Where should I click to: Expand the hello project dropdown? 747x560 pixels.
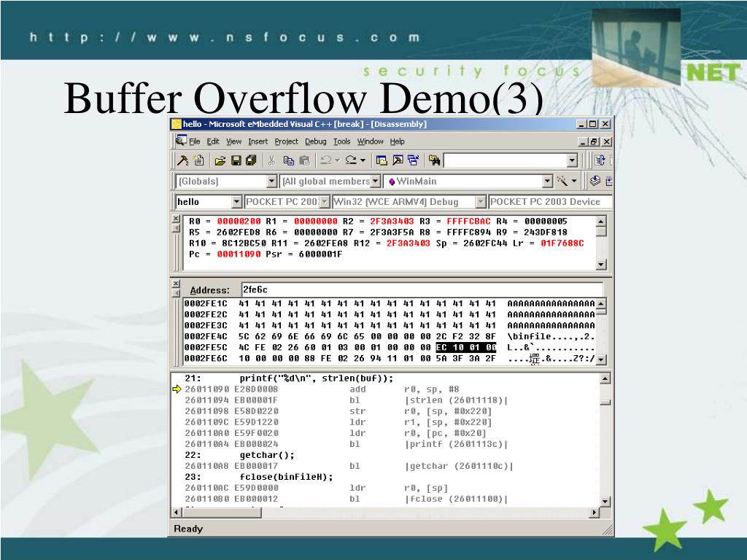pos(237,202)
